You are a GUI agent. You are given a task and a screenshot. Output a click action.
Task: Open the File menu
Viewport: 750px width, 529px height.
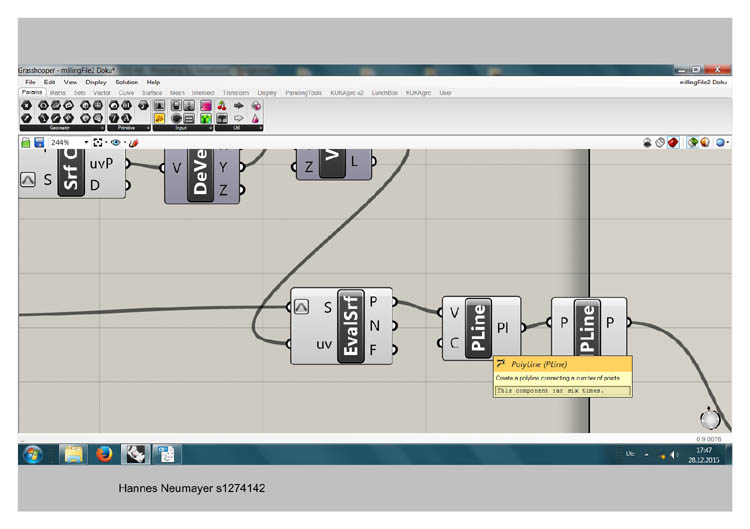tap(30, 82)
